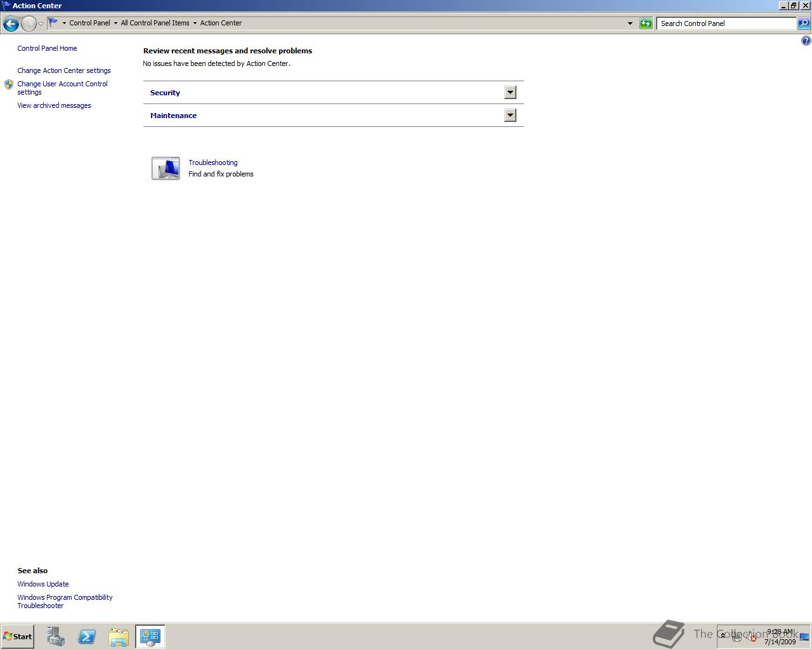The height and width of the screenshot is (650, 812).
Task: Select All Control Panel Items breadcrumb
Action: (155, 23)
